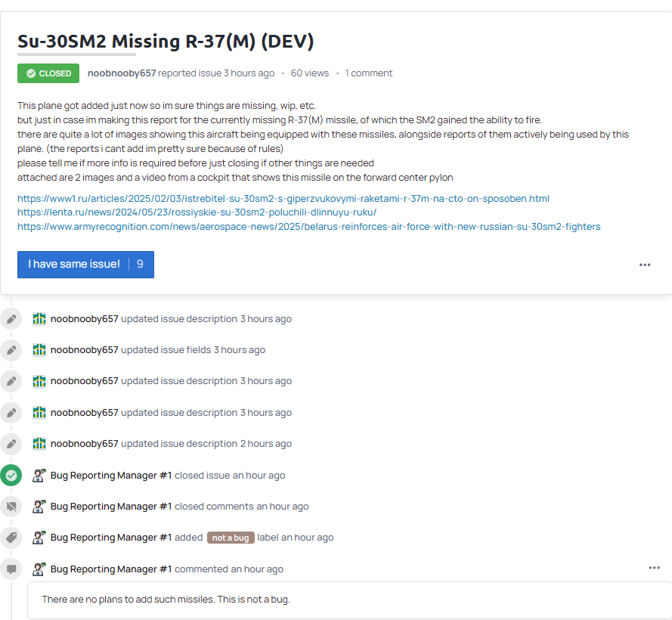Click Bug Reporting Manager avatar beside 'closed issue'
Viewport: 672px width, 620px height.
pyautogui.click(x=39, y=476)
